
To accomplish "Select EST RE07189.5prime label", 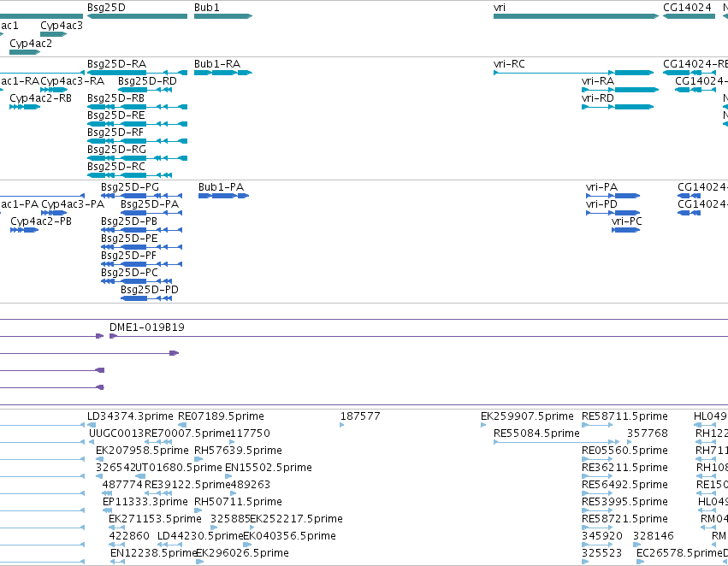I will click(221, 416).
